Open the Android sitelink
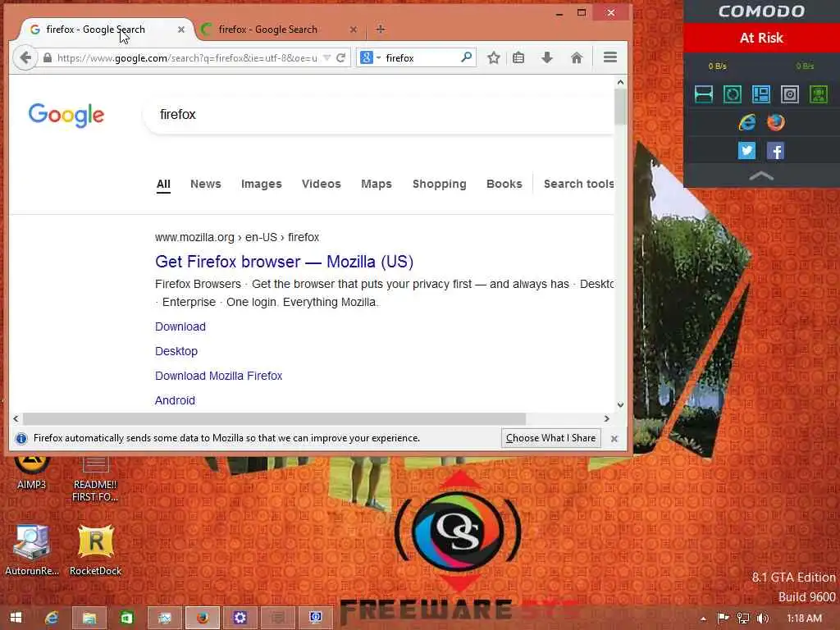Screen dimensions: 840x630 coord(175,400)
